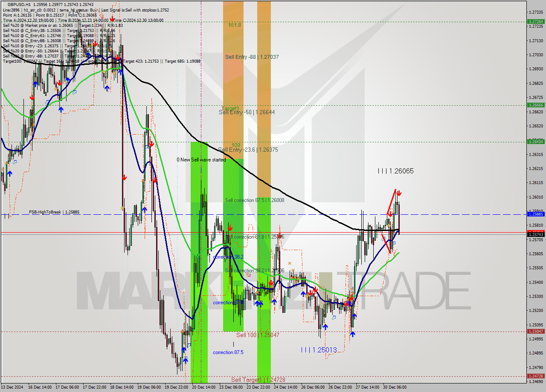Click the 'I I I 1.26065' high marker label
The height and width of the screenshot is (392, 546).
[x=396, y=171]
